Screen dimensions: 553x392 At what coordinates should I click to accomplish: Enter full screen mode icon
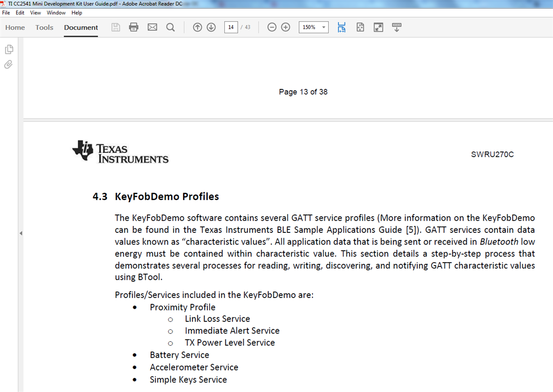379,27
